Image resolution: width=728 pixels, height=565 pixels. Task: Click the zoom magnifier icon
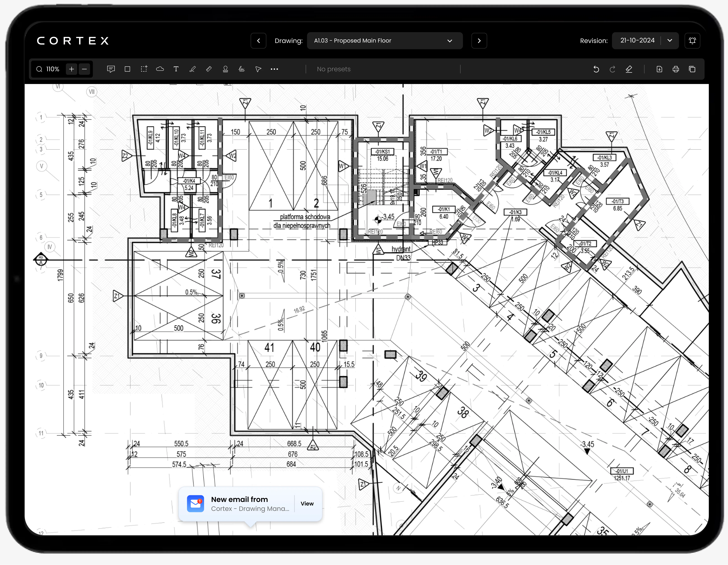coord(39,69)
